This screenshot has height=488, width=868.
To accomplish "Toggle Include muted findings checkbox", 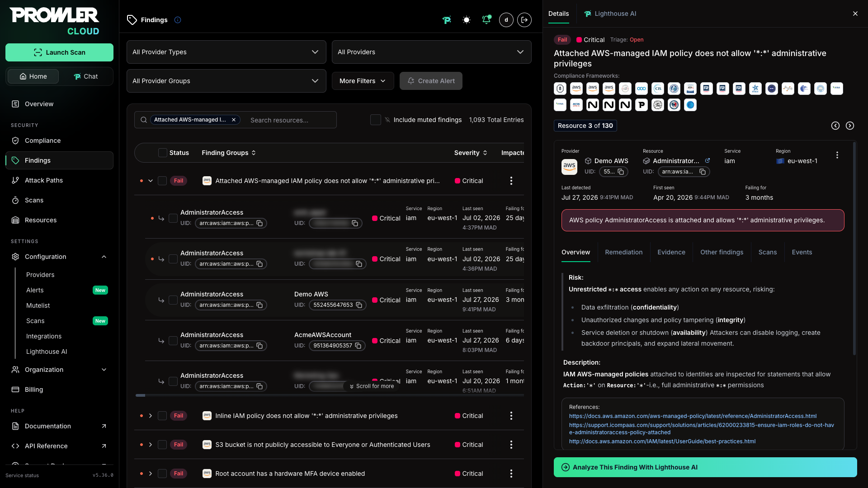I will coord(376,120).
